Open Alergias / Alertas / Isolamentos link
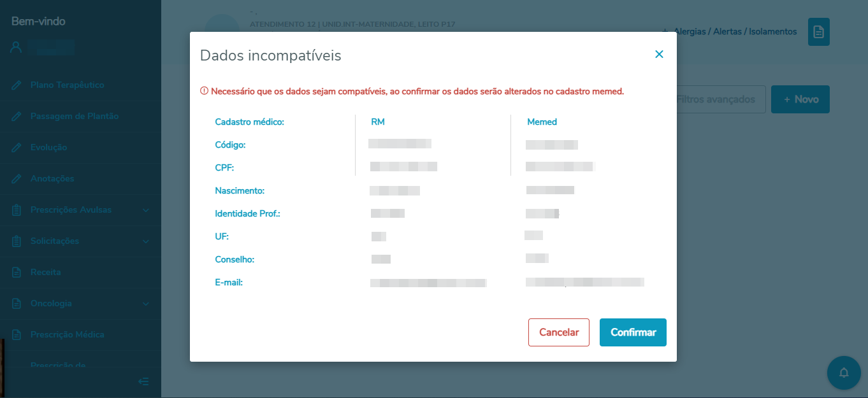Viewport: 868px width, 398px height. pyautogui.click(x=734, y=32)
